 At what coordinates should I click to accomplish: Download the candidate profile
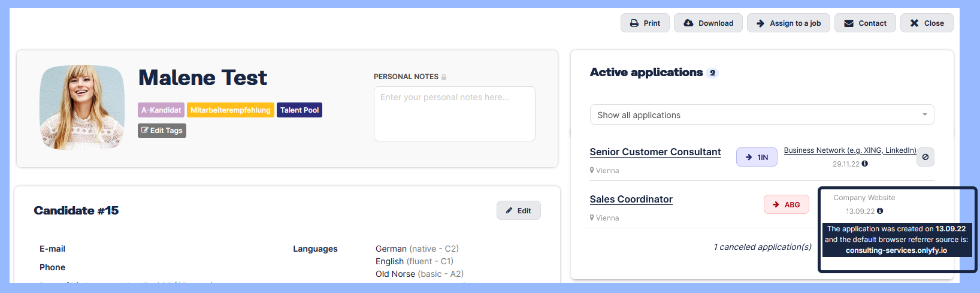pyautogui.click(x=708, y=23)
